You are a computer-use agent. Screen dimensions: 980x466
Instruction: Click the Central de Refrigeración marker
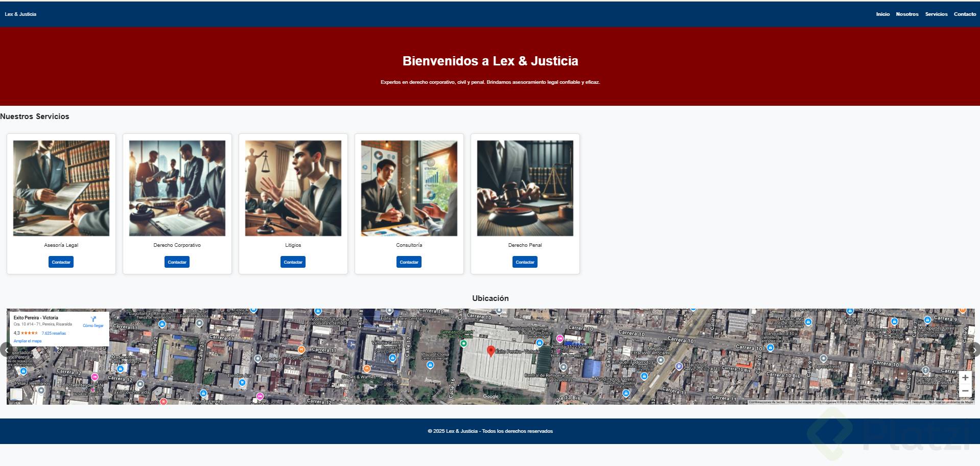coord(563,367)
